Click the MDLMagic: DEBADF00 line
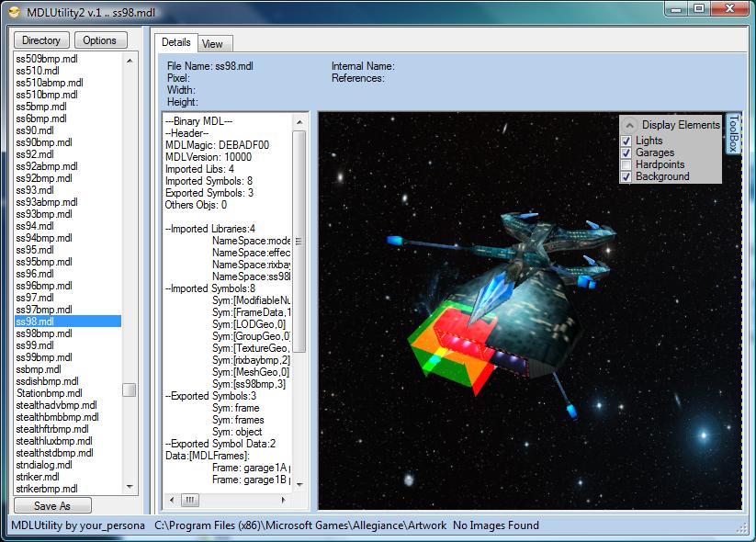756x542 pixels. point(217,145)
